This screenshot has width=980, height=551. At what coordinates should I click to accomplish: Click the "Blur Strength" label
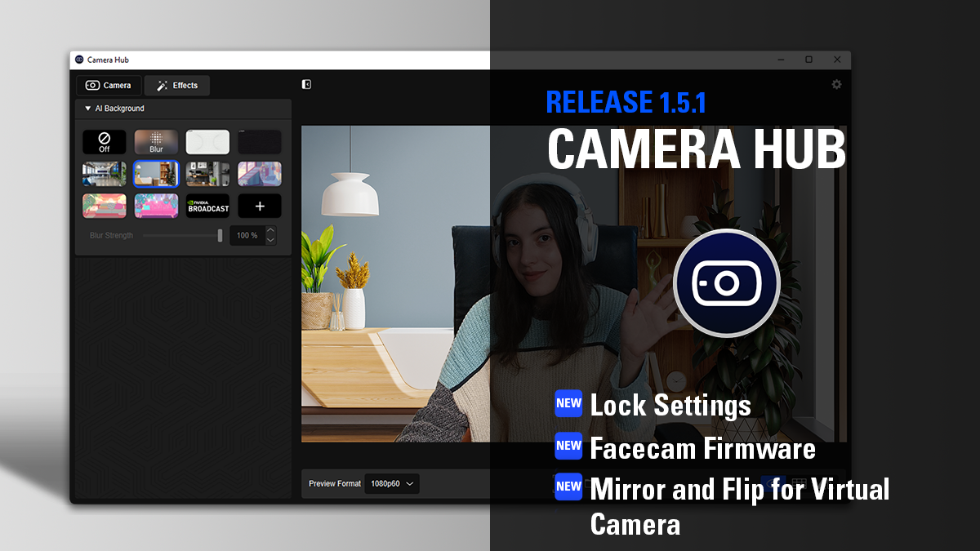(111, 236)
